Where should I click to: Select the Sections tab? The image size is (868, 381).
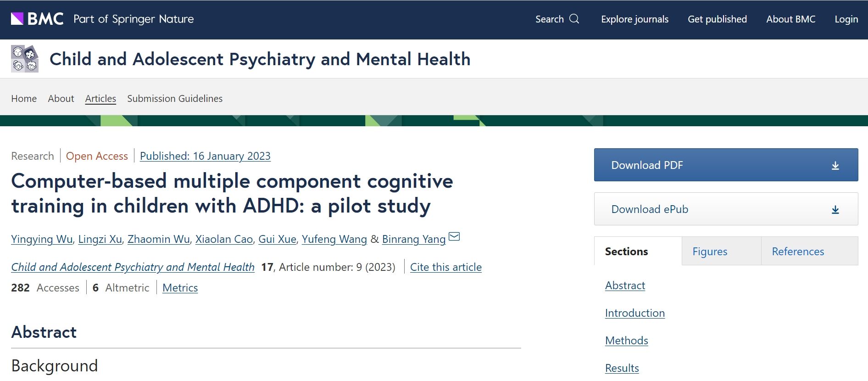626,252
